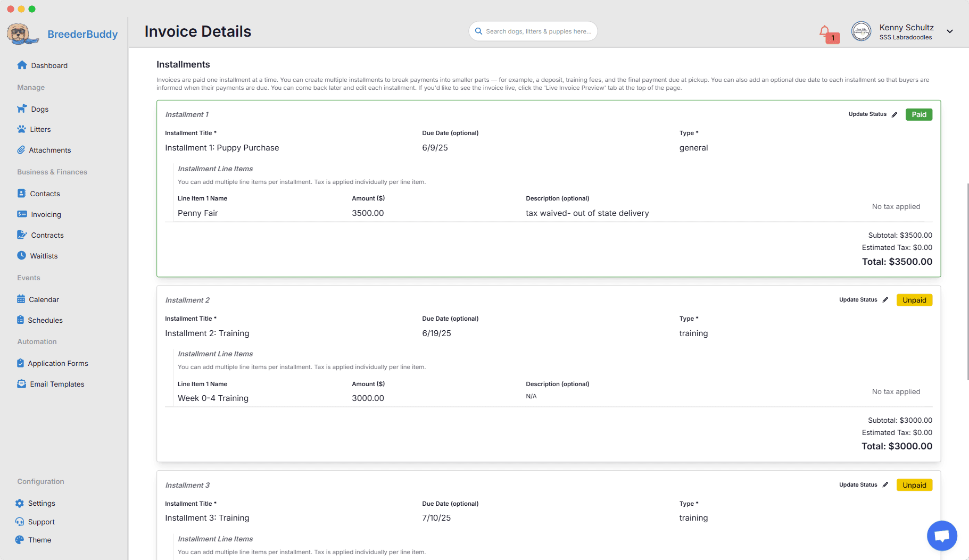Click the SSS Labradoodles profile avatar
Screen dimensions: 969x560
[x=861, y=31]
